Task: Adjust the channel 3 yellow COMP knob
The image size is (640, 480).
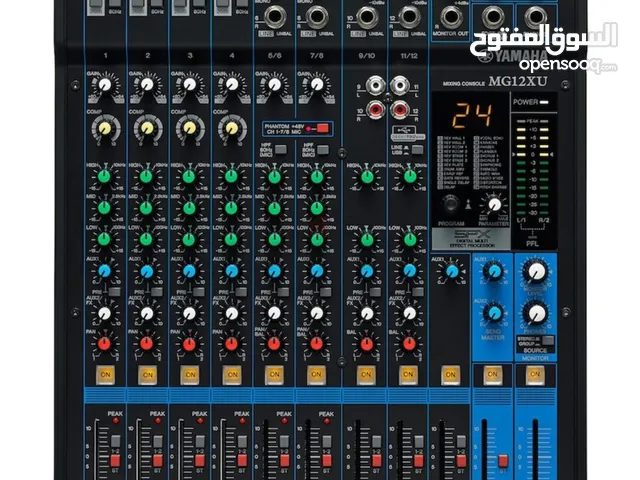Action: pos(189,129)
